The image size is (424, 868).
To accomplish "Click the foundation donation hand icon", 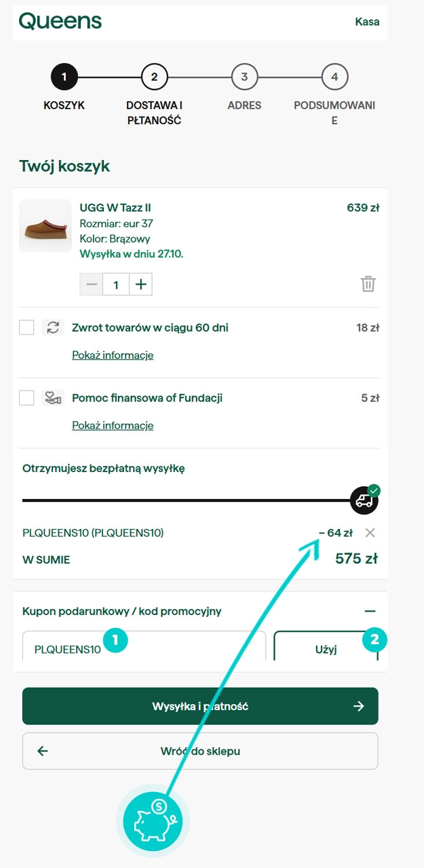I will pos(53,398).
